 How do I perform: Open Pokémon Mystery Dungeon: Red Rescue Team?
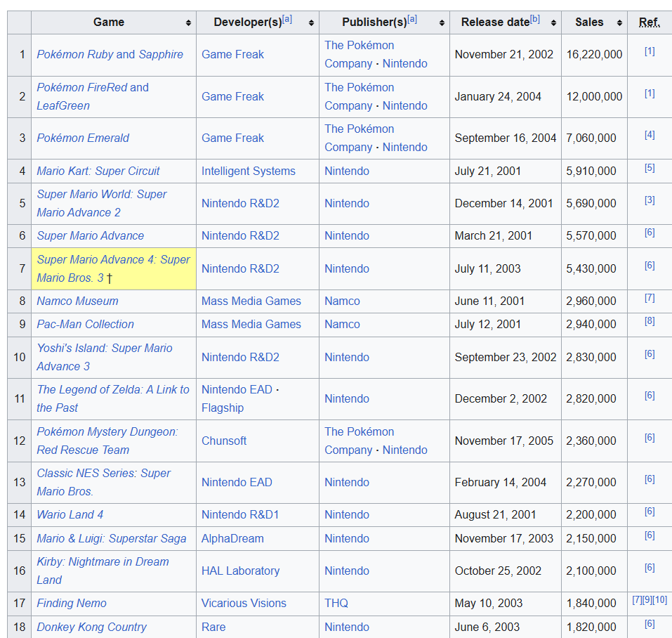[x=107, y=441]
